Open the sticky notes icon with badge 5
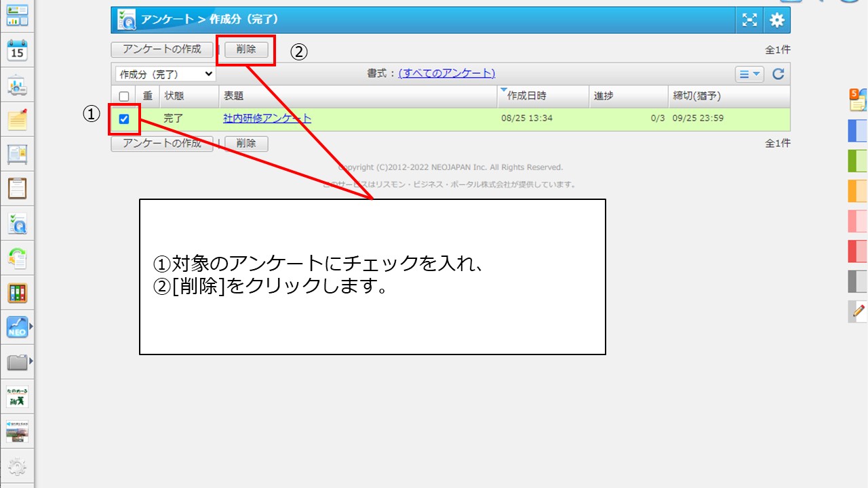Image resolution: width=868 pixels, height=488 pixels. (858, 100)
